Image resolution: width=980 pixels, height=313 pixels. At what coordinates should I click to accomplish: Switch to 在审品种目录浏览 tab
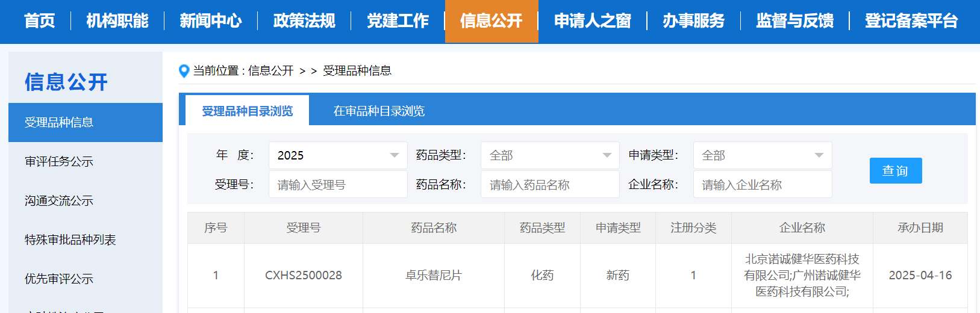click(x=379, y=111)
